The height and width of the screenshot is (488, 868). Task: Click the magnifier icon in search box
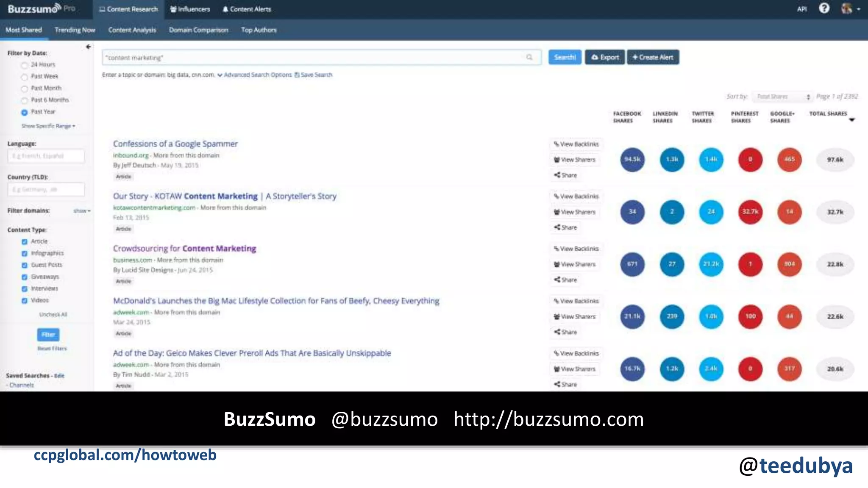pyautogui.click(x=529, y=57)
